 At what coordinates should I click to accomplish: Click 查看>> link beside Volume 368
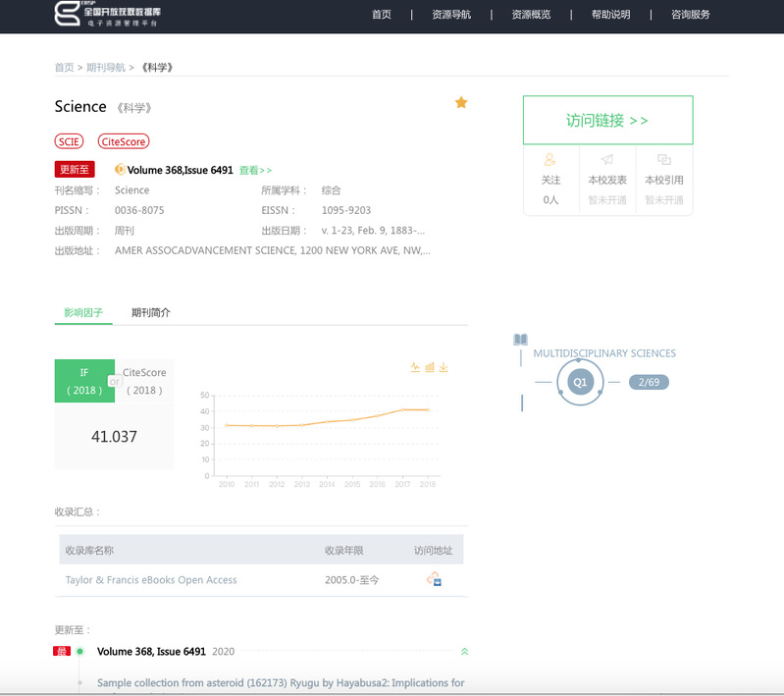click(255, 170)
